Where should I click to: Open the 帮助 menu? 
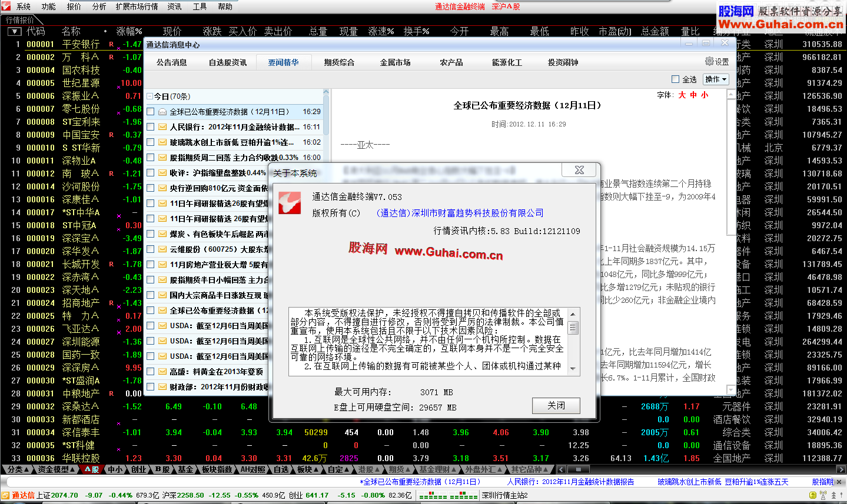click(225, 6)
